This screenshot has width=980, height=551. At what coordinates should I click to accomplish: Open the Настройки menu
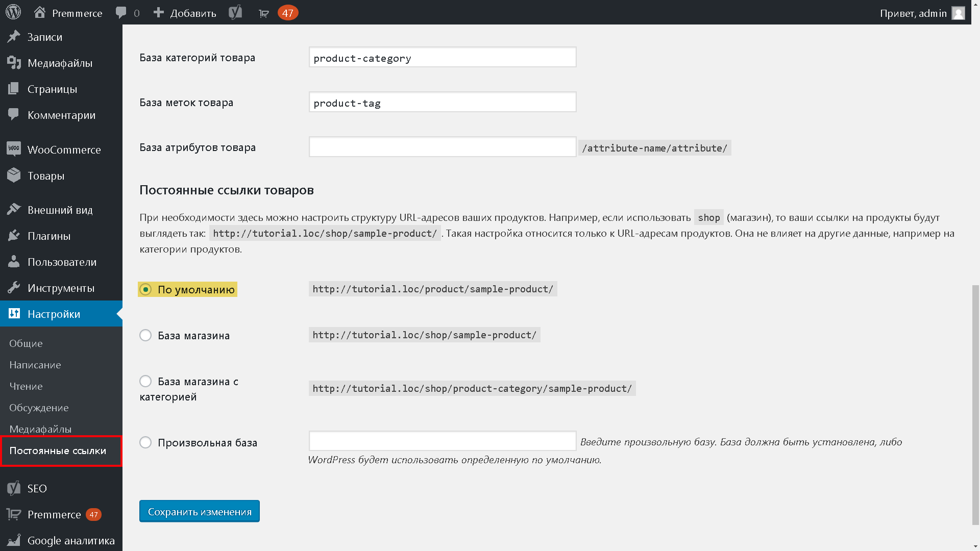pyautogui.click(x=61, y=314)
